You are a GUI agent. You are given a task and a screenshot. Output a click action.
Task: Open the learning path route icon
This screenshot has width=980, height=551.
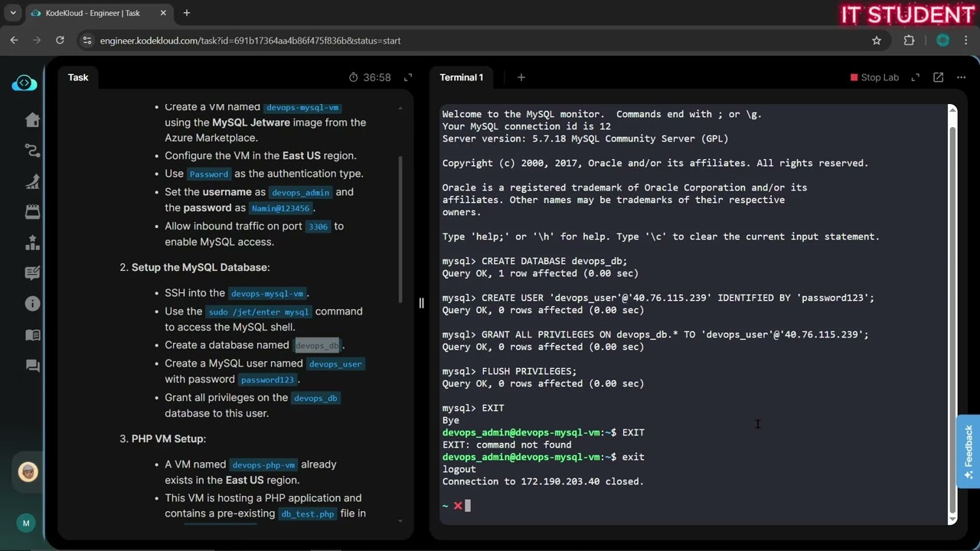point(32,150)
